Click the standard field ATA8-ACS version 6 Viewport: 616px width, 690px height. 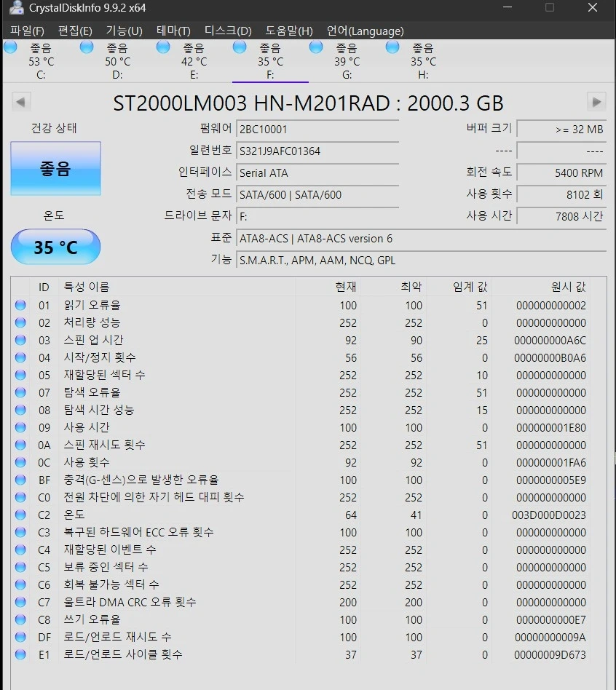(421, 239)
